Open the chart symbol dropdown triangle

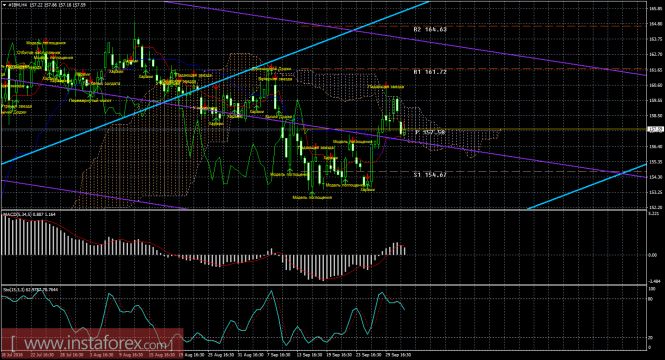[5, 5]
